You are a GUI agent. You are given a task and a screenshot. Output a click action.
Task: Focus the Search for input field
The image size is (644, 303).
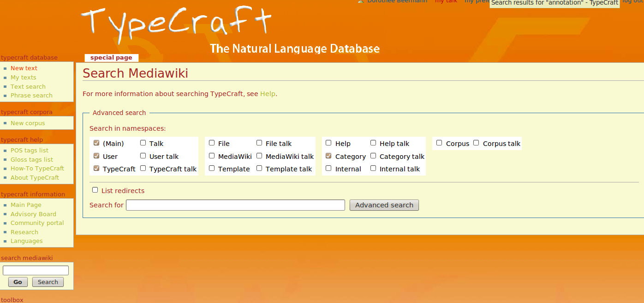(x=235, y=205)
